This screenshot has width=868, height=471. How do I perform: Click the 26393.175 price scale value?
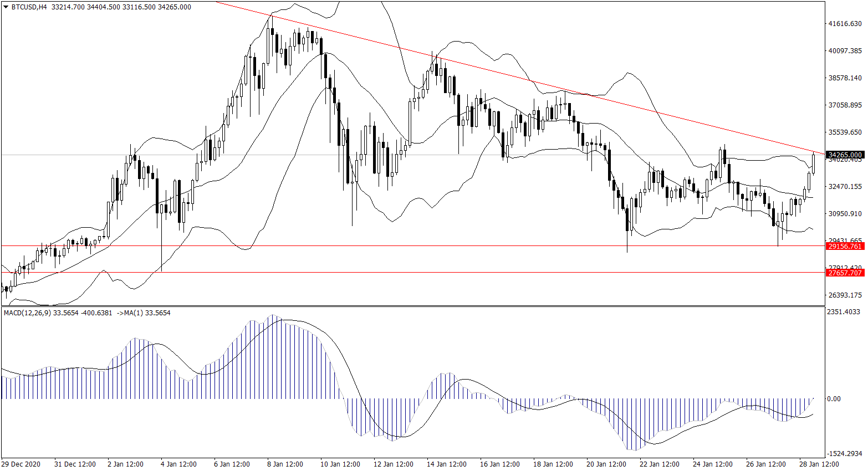point(845,295)
